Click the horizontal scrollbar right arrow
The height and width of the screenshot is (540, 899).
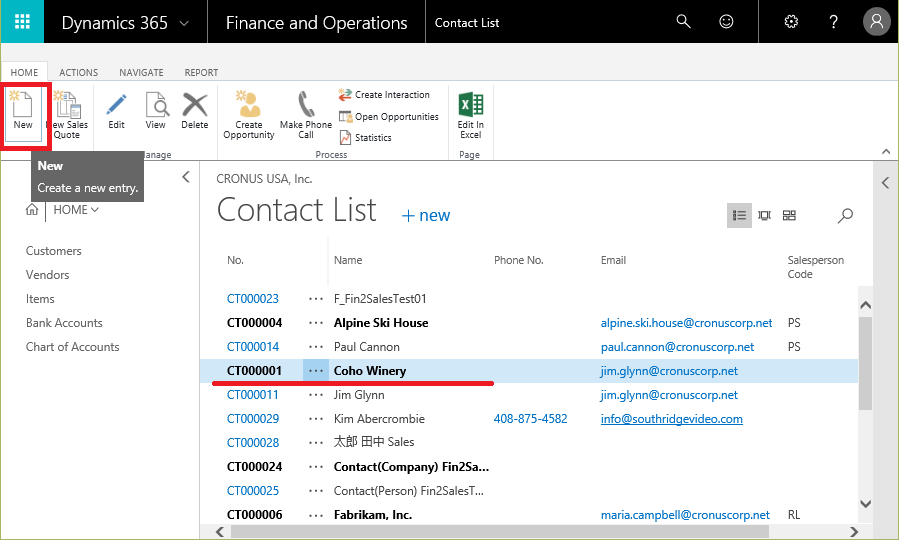854,532
